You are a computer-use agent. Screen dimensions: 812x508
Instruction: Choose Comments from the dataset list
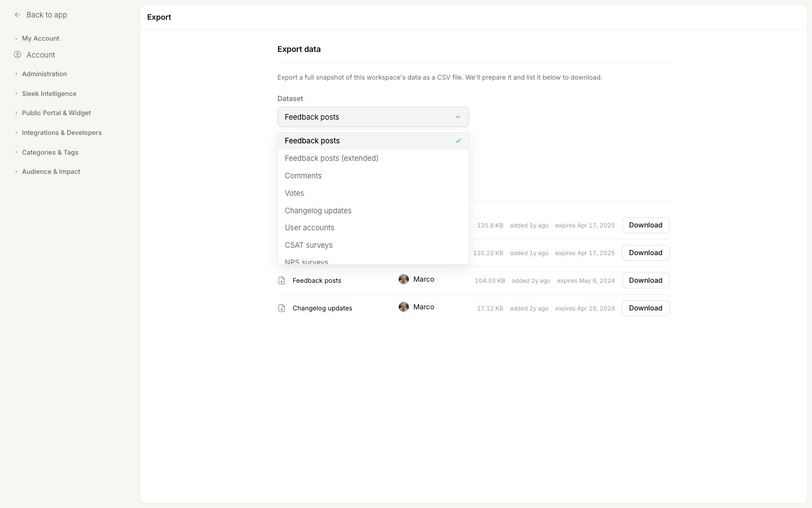373,176
